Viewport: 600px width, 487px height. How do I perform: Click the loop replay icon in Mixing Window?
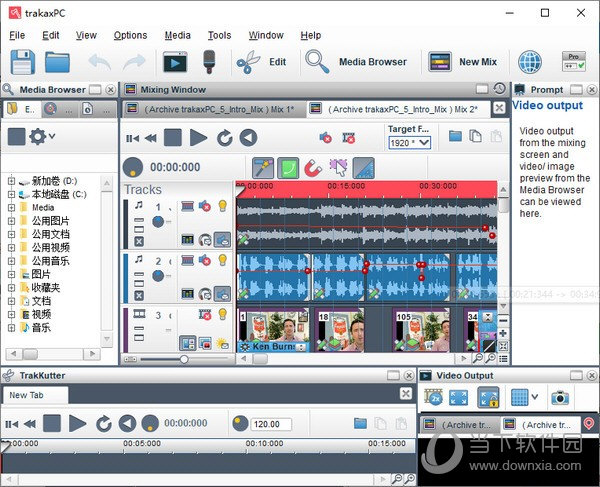click(225, 138)
